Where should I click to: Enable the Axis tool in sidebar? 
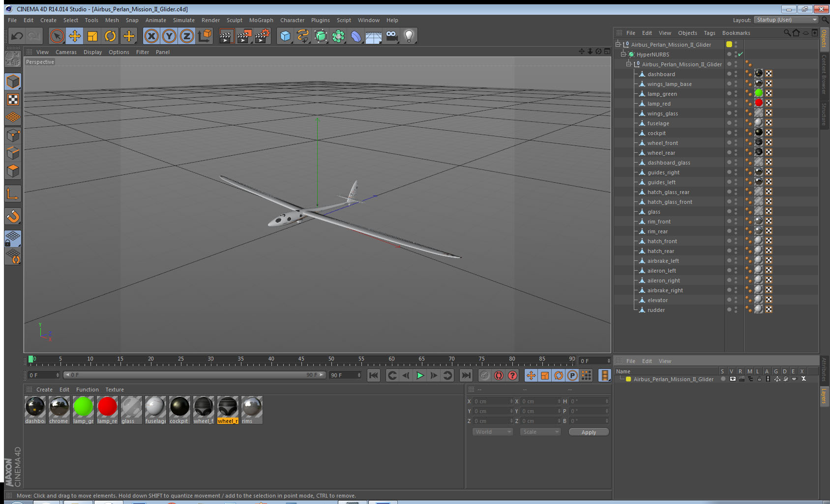[13, 195]
